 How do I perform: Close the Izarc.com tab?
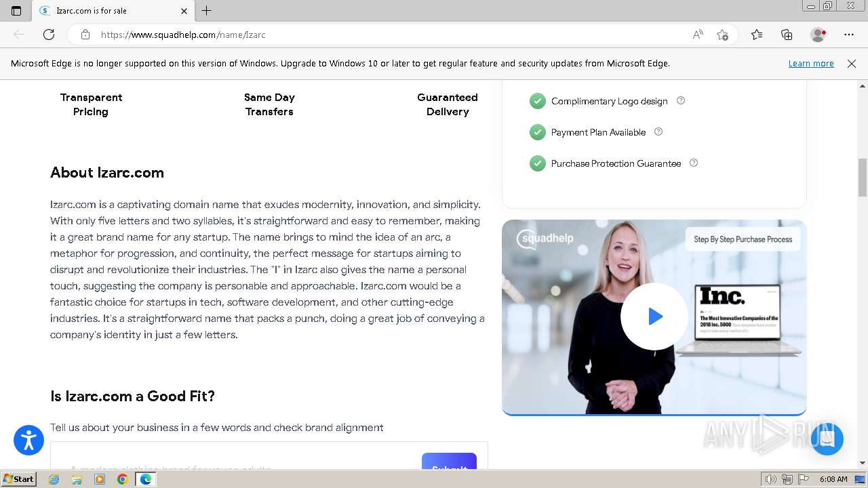[x=184, y=11]
